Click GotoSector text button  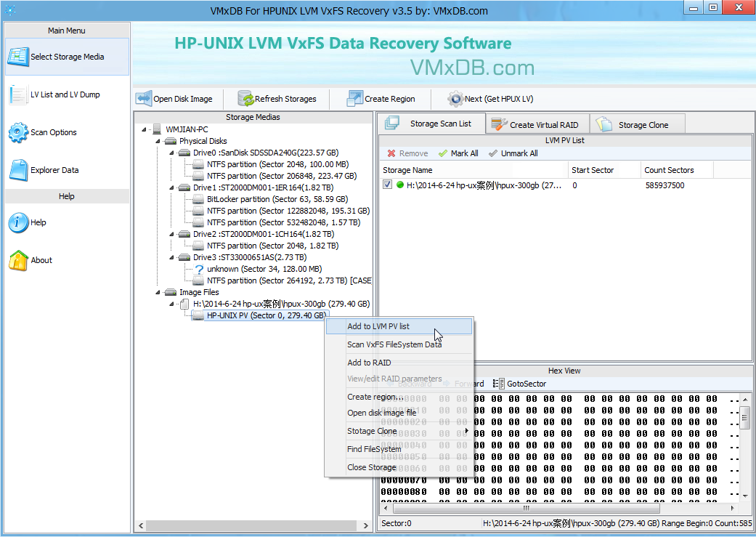(x=527, y=384)
